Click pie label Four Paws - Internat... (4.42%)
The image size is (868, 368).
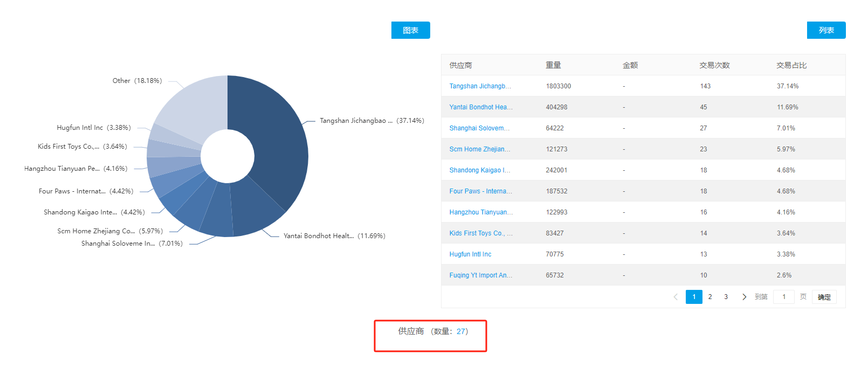(86, 191)
